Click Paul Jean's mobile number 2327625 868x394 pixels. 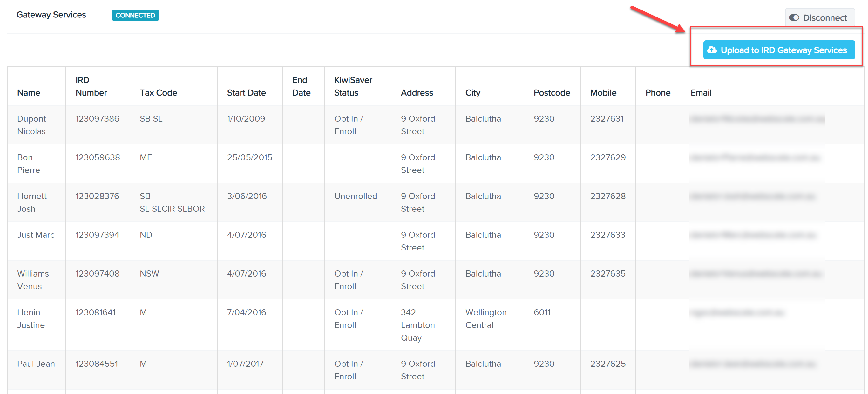[607, 364]
